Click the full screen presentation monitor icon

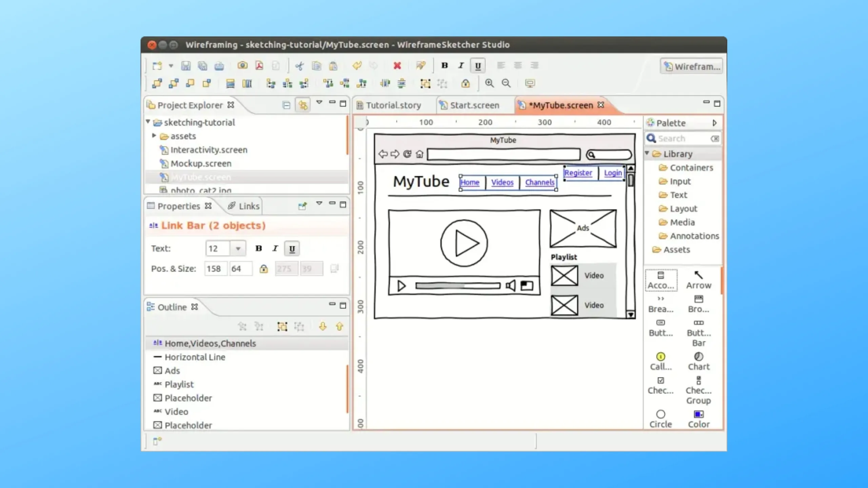(530, 83)
